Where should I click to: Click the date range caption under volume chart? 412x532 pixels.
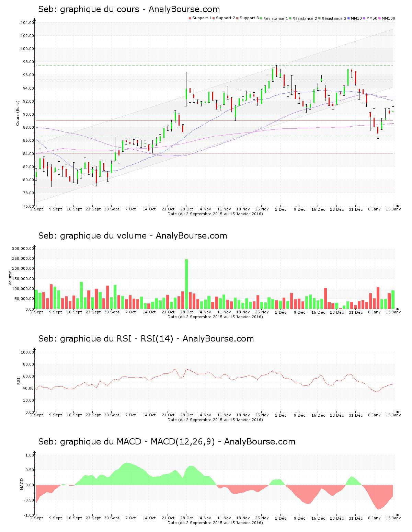[x=215, y=317]
